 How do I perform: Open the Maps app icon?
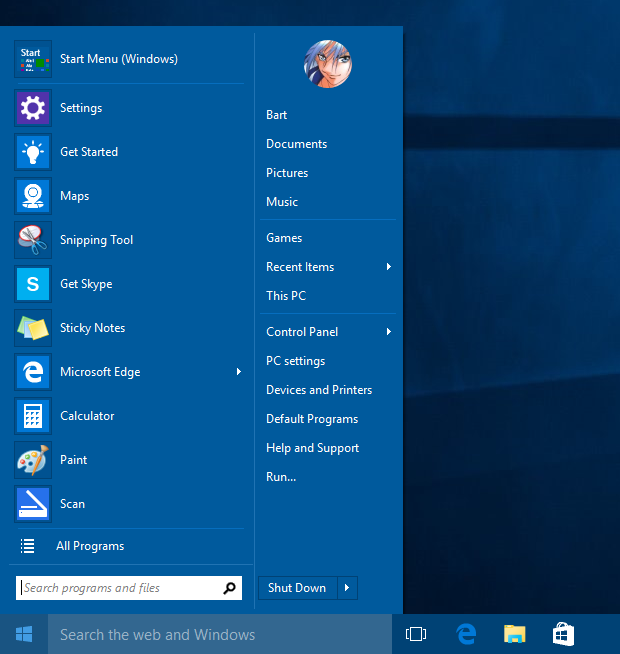(33, 196)
